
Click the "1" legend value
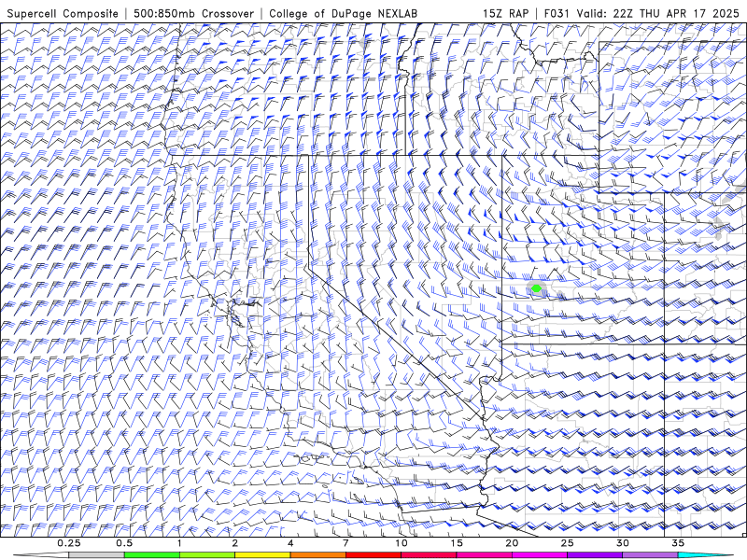click(x=179, y=543)
